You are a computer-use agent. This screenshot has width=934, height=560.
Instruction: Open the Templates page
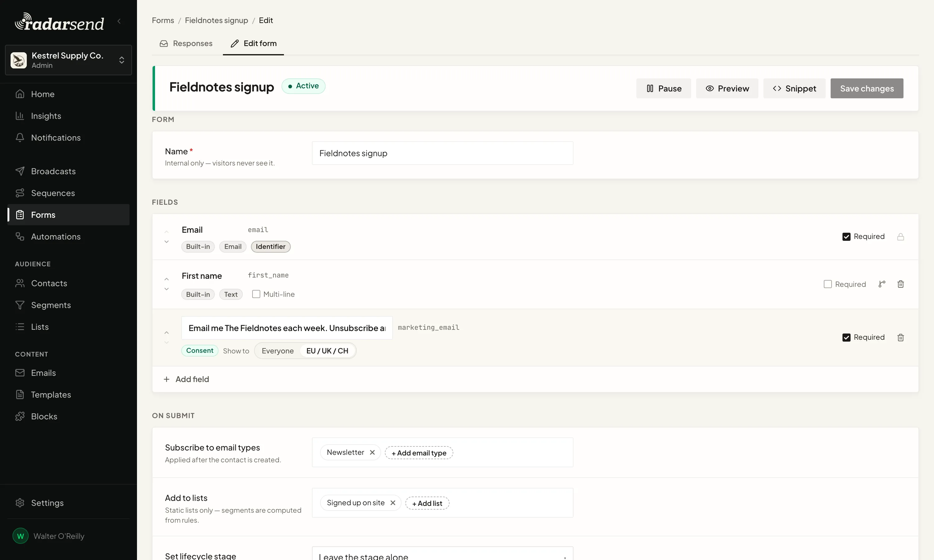pyautogui.click(x=68, y=395)
